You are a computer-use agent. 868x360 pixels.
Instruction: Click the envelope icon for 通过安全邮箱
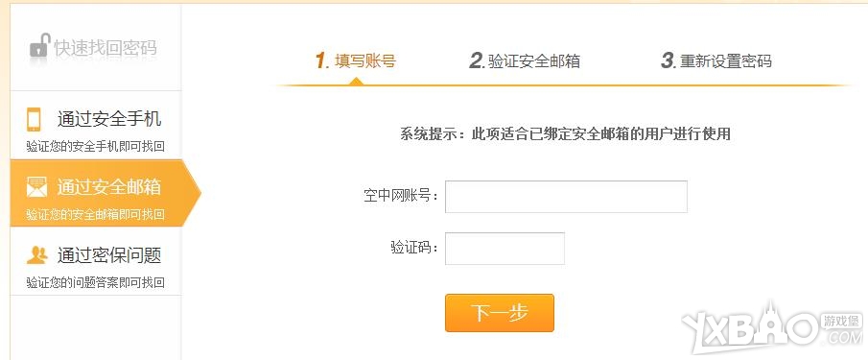pyautogui.click(x=36, y=187)
